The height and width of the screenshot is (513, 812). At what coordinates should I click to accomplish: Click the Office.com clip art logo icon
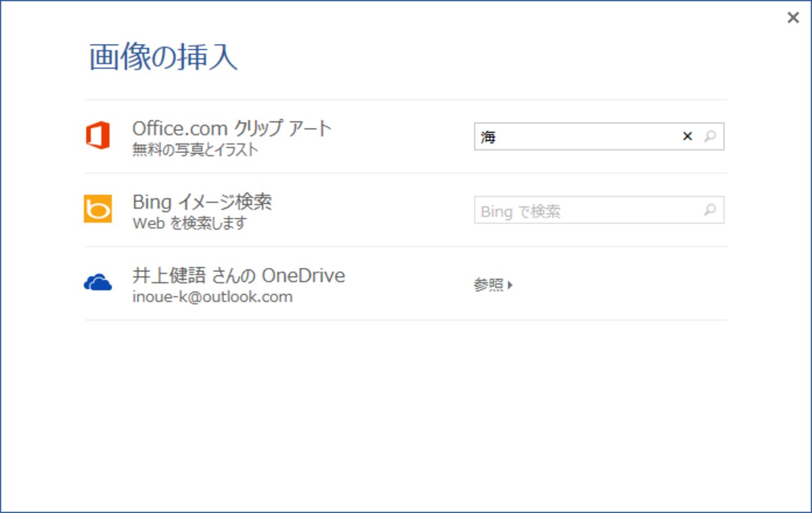pos(97,136)
